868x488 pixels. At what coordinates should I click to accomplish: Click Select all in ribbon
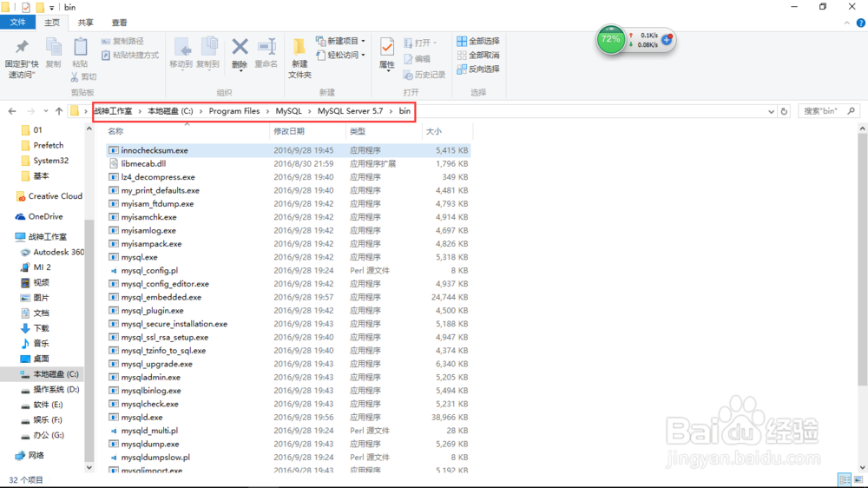point(478,41)
